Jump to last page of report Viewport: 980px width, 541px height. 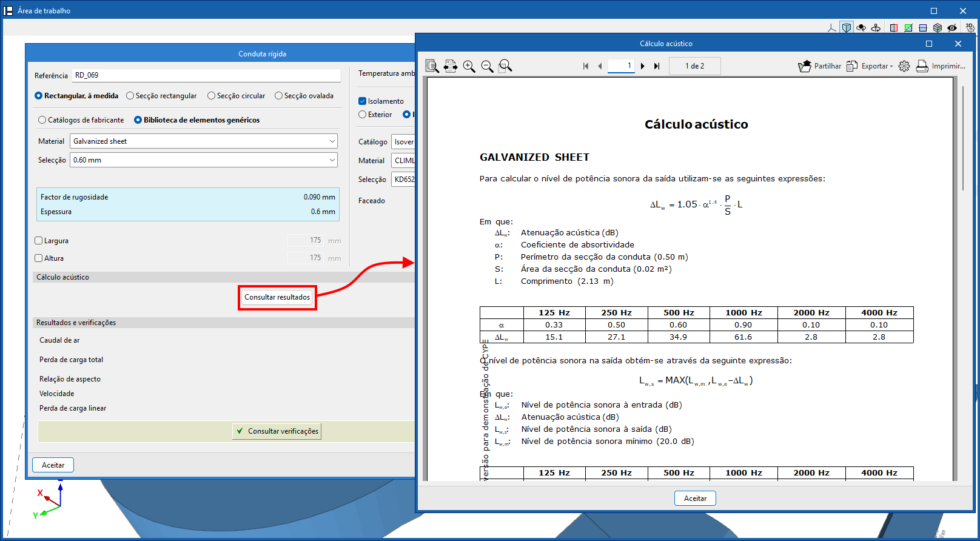(x=657, y=66)
